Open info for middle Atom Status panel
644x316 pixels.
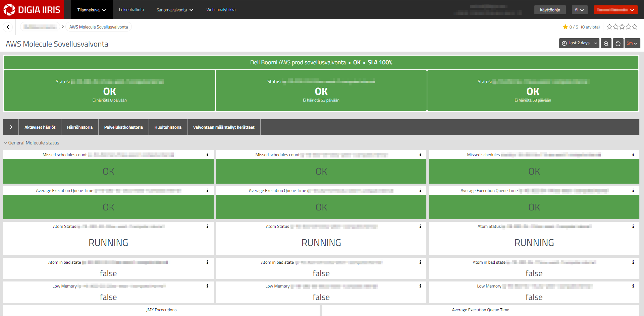coord(420,226)
